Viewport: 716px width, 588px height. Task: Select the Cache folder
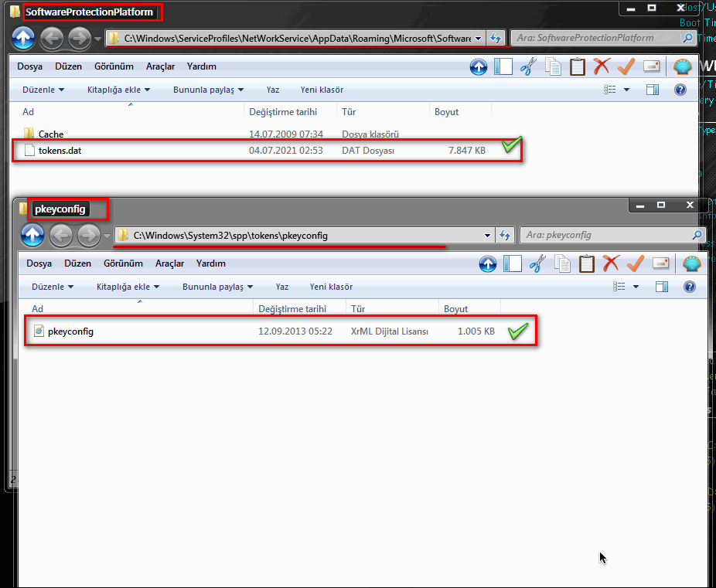267,134
